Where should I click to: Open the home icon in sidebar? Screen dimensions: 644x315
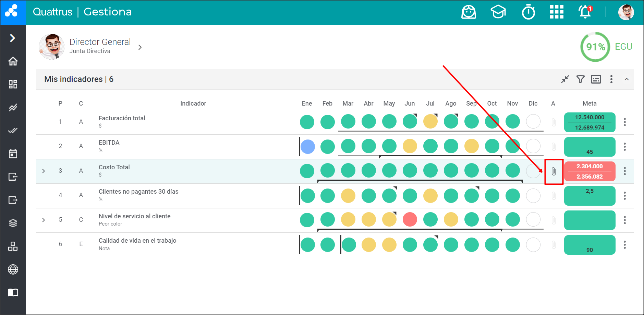(13, 61)
